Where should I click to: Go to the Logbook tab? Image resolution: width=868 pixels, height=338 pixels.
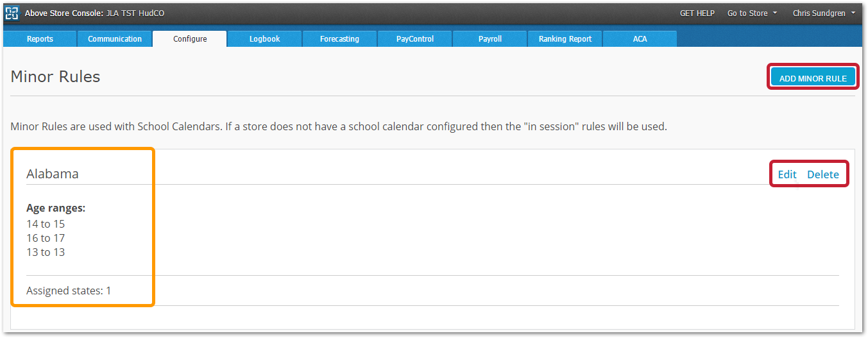265,39
